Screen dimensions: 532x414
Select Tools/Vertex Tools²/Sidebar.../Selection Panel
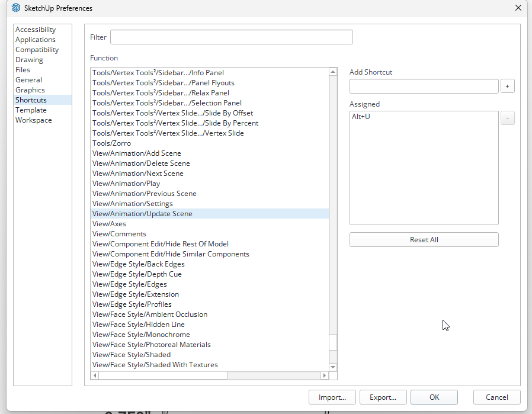210,103
